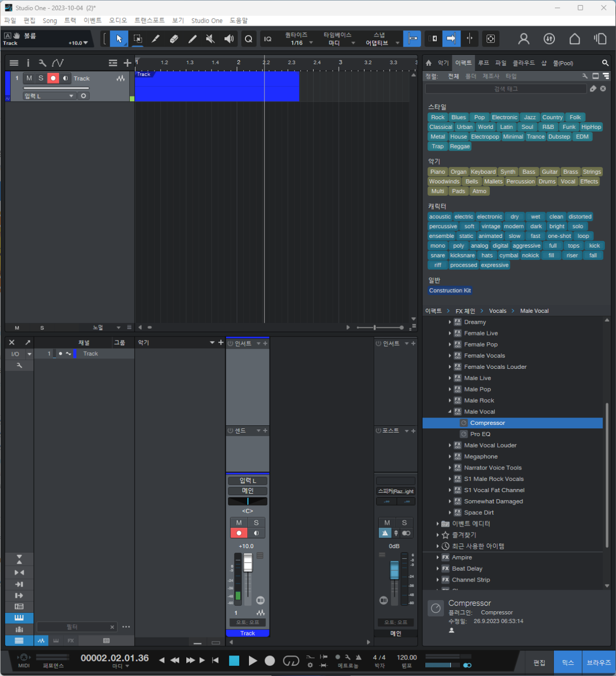Open the 파일 menu
The height and width of the screenshot is (676, 616).
coord(10,21)
